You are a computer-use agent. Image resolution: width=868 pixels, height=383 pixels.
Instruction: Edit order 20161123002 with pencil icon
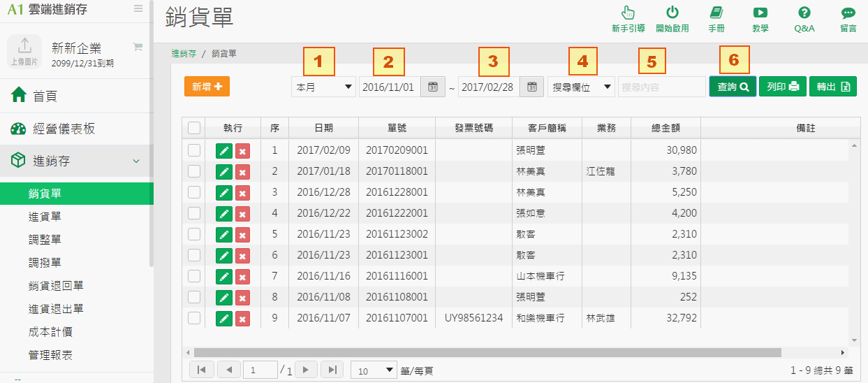pyautogui.click(x=223, y=234)
